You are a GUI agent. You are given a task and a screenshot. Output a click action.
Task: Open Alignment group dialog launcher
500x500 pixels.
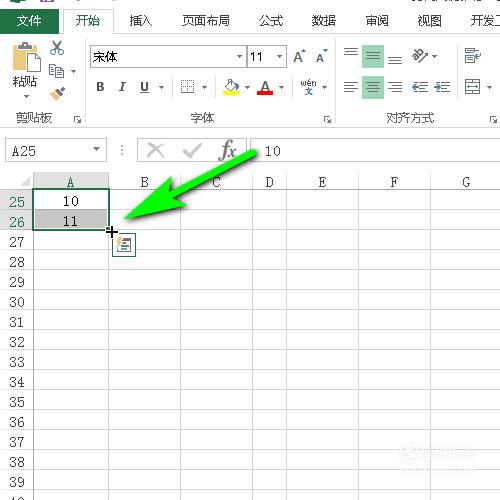click(493, 119)
